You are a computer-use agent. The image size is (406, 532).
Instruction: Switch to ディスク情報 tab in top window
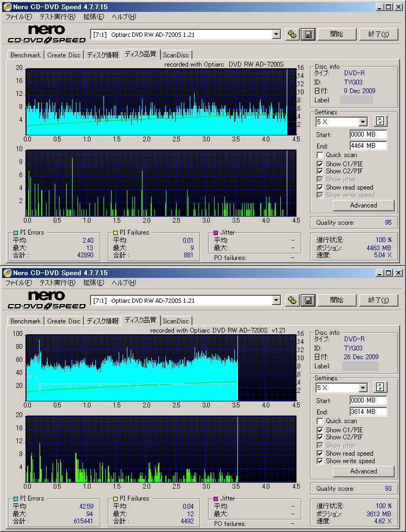[102, 55]
